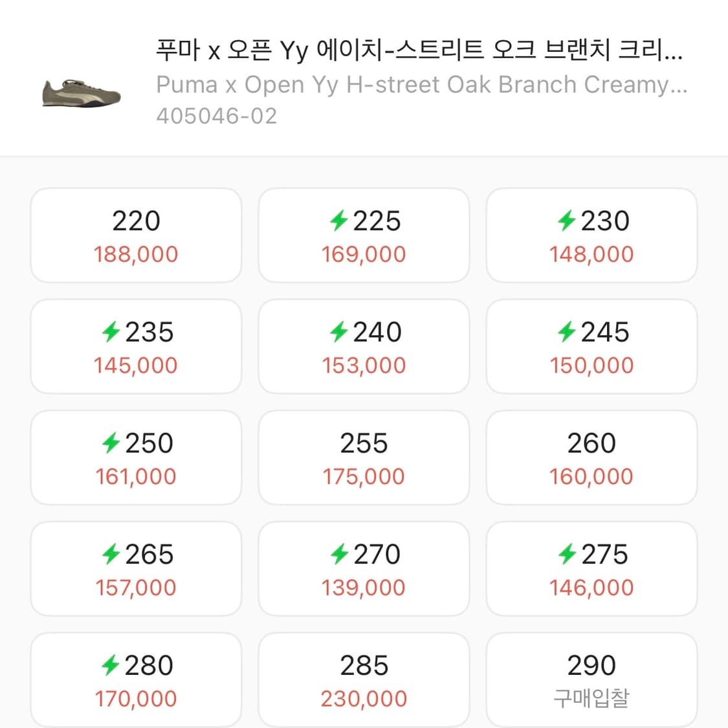Tap the lightning icon on size 235

pos(111,332)
